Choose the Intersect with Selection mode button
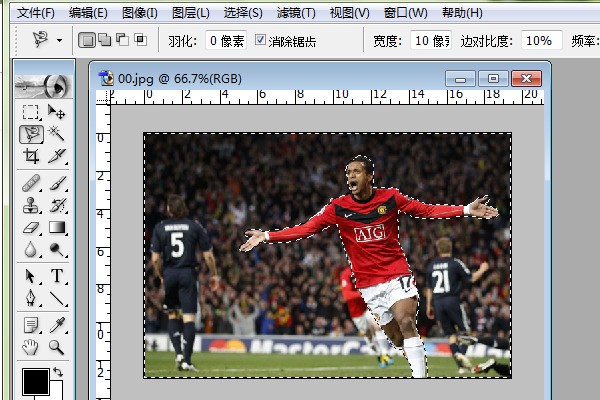 (x=140, y=41)
